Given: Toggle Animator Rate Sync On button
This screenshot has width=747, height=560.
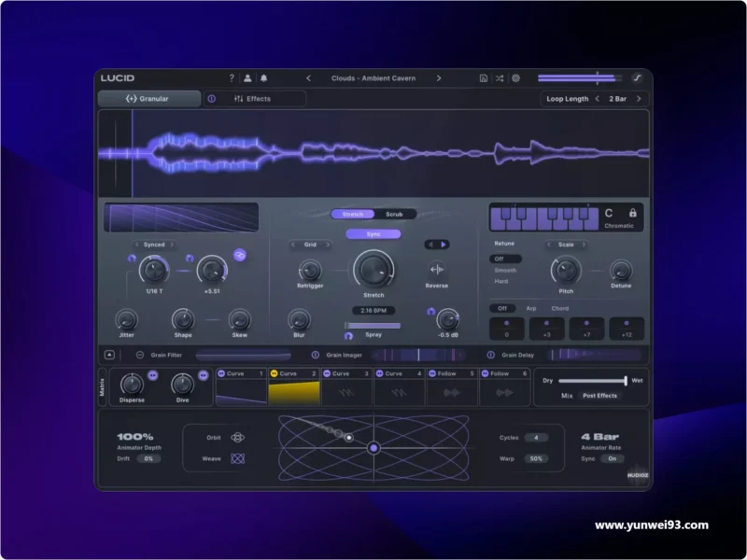Looking at the screenshot, I should pos(613,458).
